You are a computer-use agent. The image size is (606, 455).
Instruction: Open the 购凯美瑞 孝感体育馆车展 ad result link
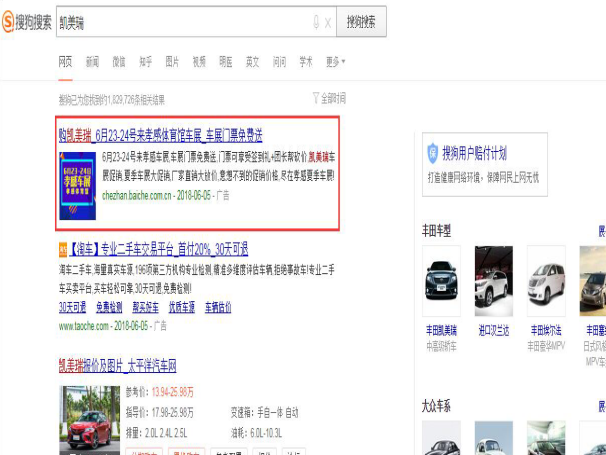point(160,135)
